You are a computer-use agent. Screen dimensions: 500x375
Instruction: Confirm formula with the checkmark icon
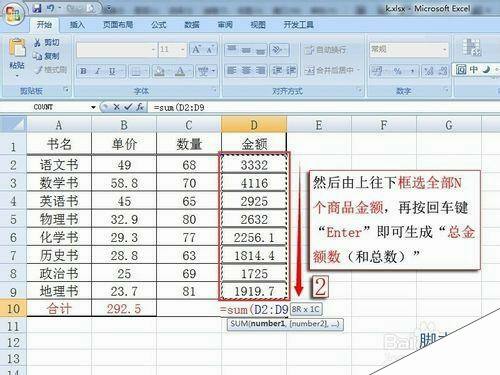[x=128, y=107]
